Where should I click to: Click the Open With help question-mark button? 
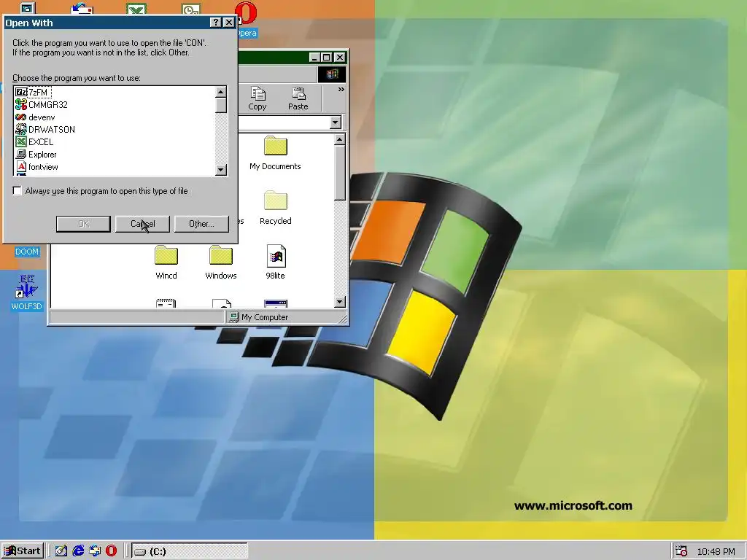point(216,23)
